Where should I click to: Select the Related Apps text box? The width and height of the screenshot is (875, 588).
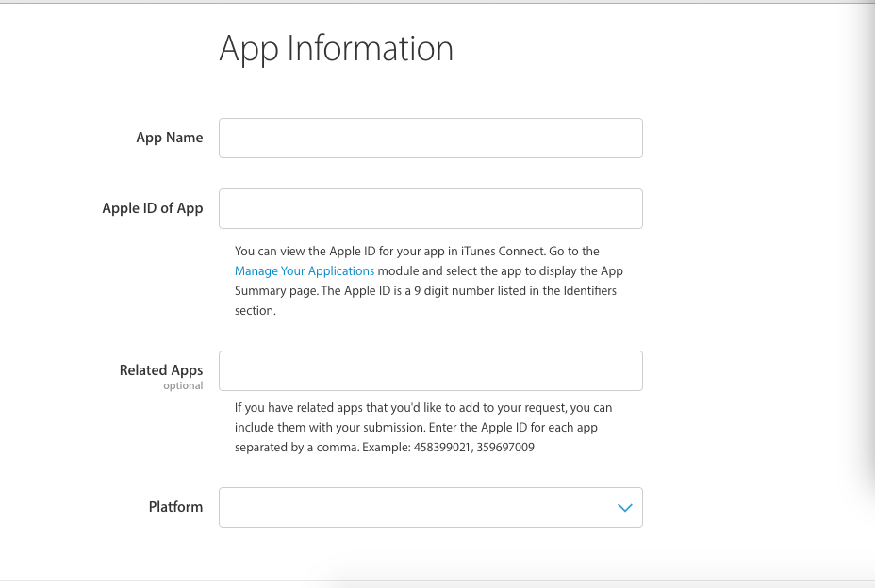click(x=430, y=370)
